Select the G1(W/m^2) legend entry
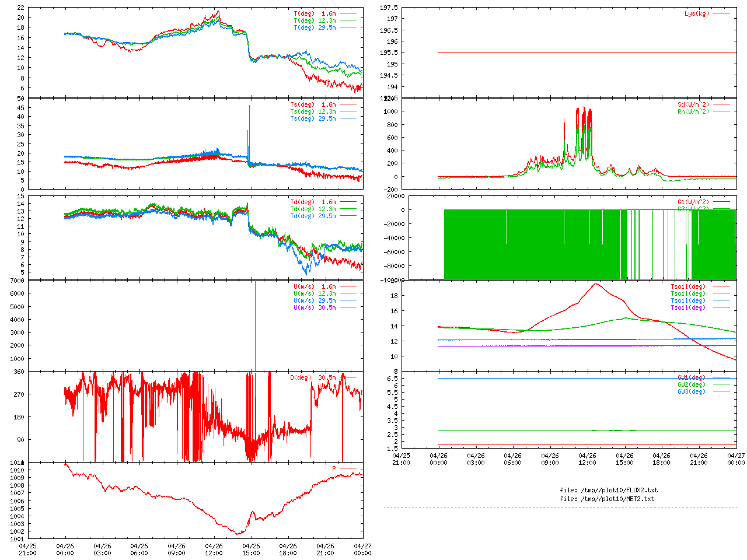 click(693, 202)
